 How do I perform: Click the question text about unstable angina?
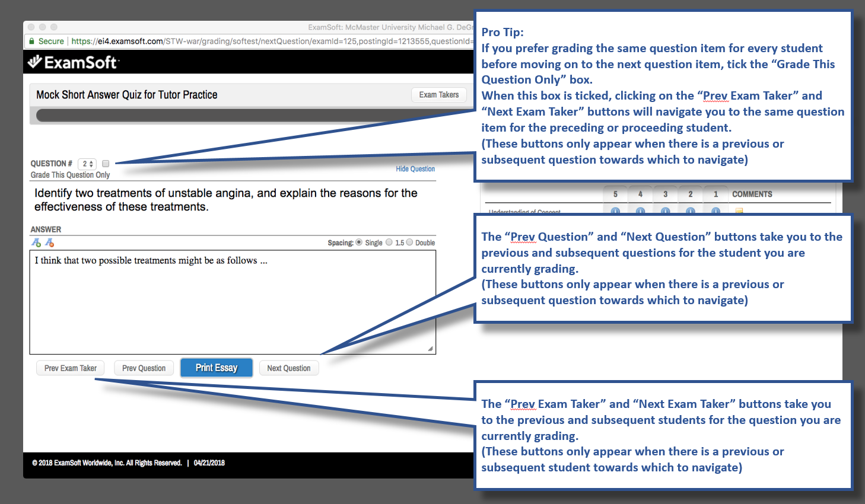(x=226, y=200)
